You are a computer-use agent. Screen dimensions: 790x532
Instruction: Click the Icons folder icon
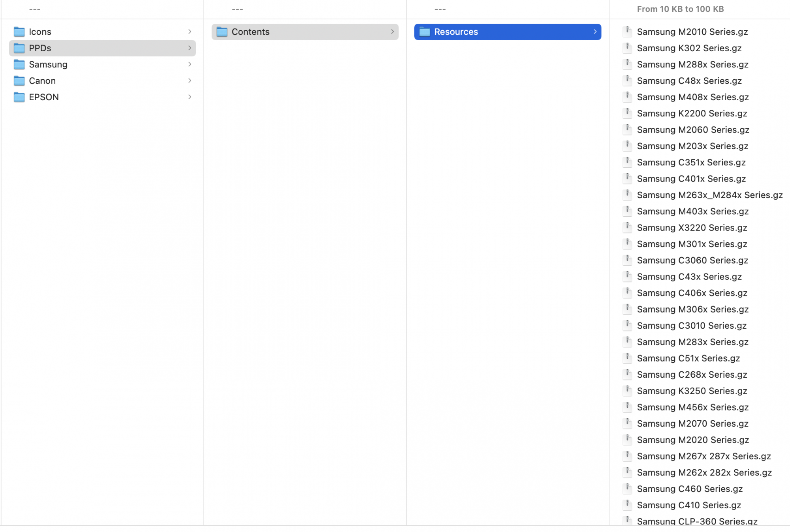click(x=19, y=32)
